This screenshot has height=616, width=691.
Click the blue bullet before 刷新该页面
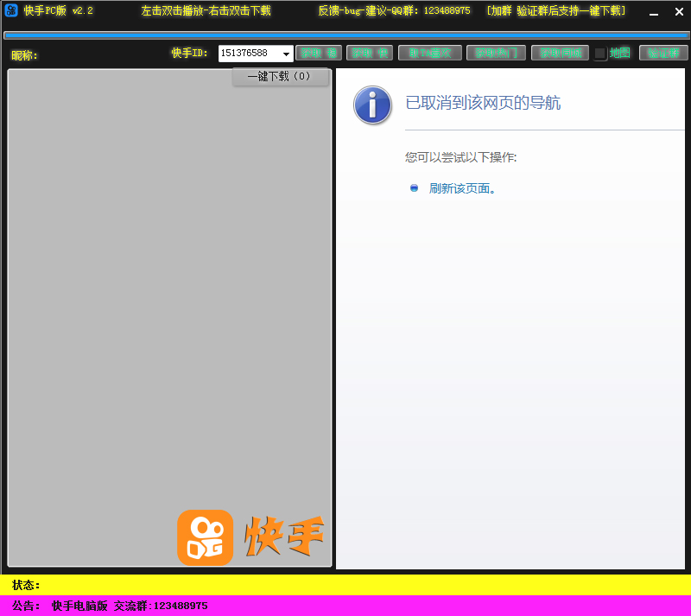pos(414,188)
